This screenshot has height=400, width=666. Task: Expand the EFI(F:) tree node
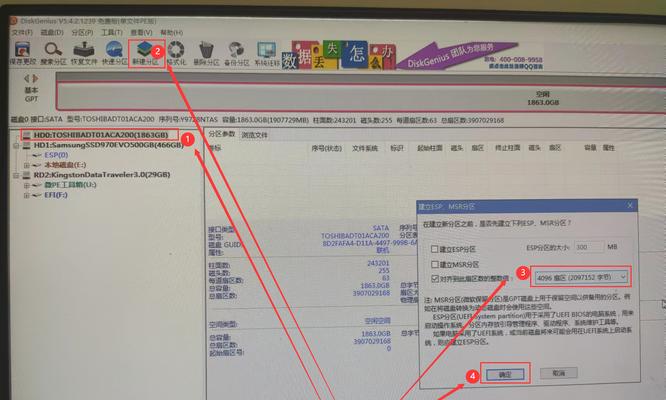(26, 195)
